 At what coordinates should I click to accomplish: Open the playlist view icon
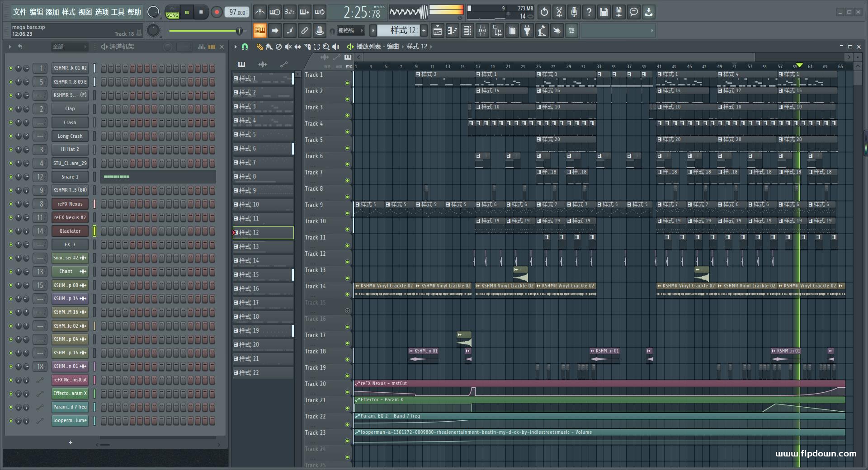pyautogui.click(x=437, y=31)
